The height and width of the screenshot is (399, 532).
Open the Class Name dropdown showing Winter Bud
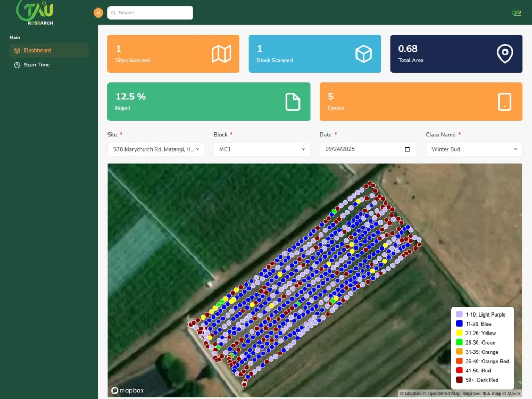tap(474, 149)
